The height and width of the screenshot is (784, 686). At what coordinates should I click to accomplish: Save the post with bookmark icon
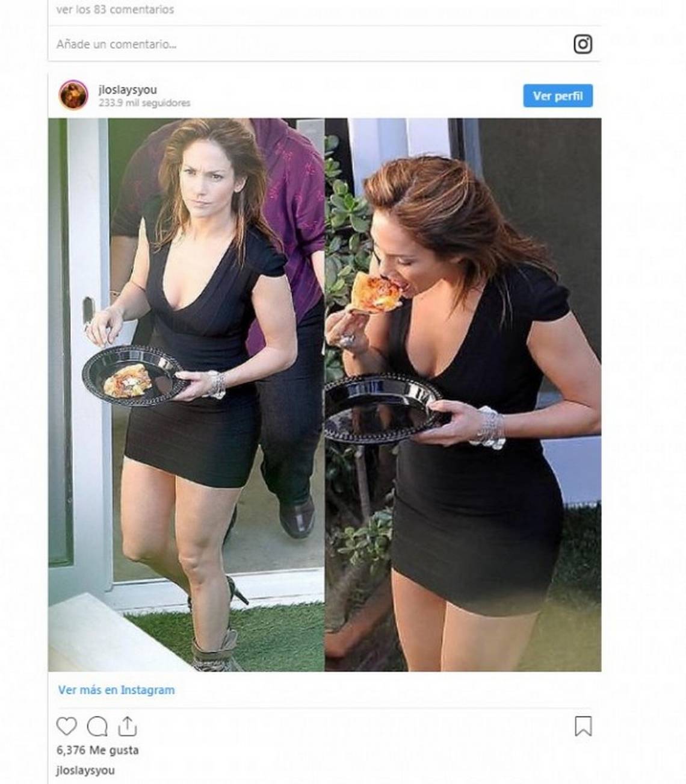(x=583, y=726)
